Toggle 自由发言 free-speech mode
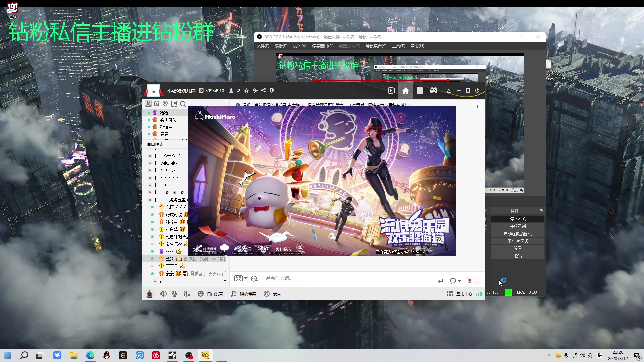Image resolution: width=644 pixels, height=362 pixels. (x=210, y=293)
